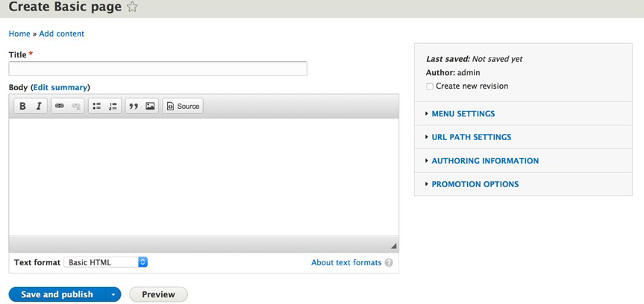Toggle italic formatting in editor toolbar
This screenshot has height=304, width=644.
[39, 106]
